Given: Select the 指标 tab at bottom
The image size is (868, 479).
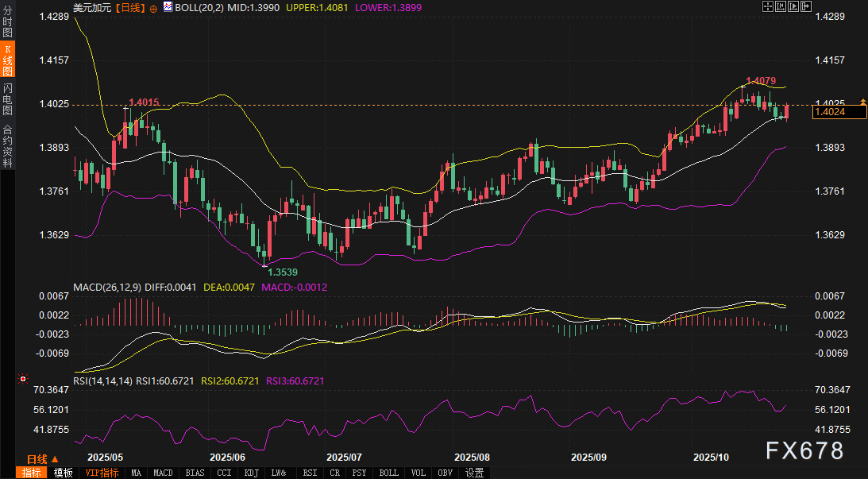Looking at the screenshot, I should 32,473.
